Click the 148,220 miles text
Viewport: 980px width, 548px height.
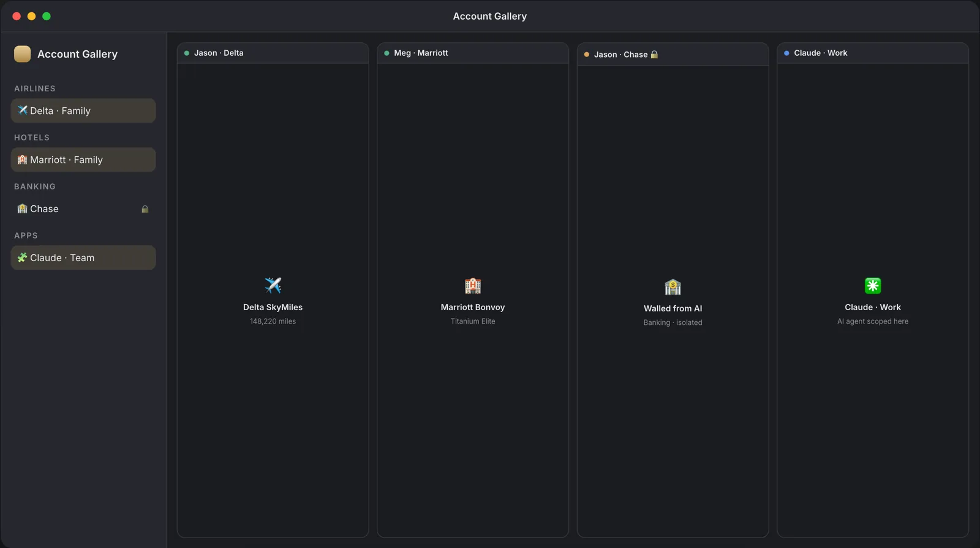(x=273, y=321)
